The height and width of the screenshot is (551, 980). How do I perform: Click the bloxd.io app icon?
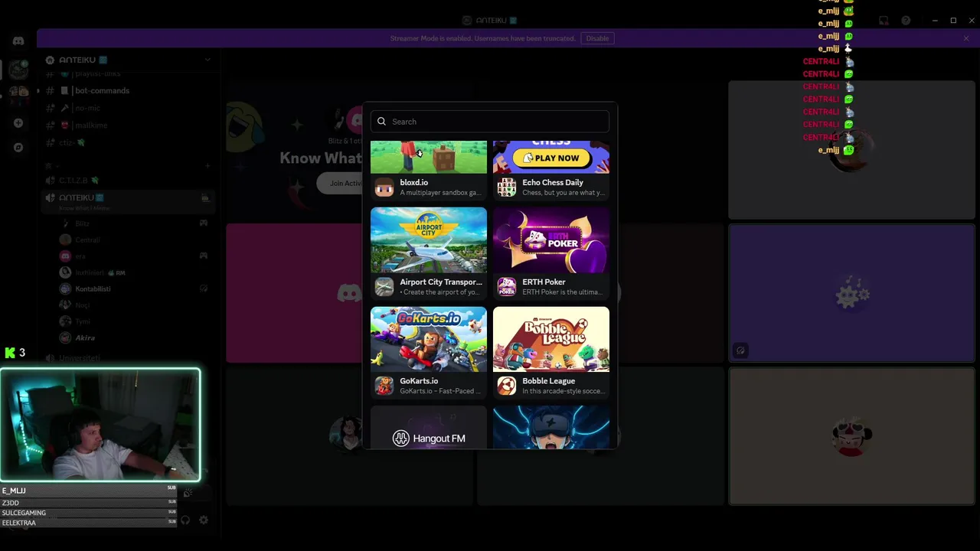[384, 187]
